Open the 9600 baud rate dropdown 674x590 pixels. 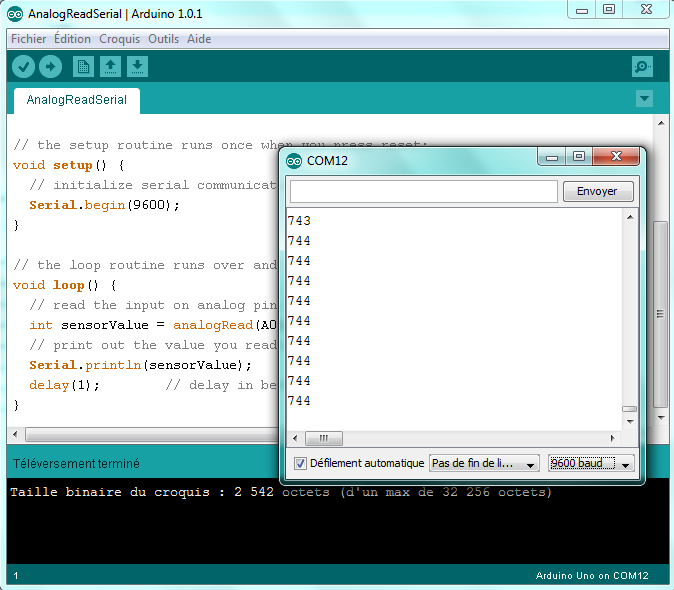591,463
